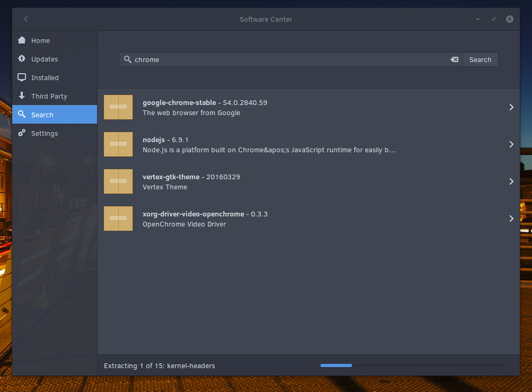Click the 'Vertex Theme' description
The width and height of the screenshot is (532, 392).
pyautogui.click(x=165, y=187)
